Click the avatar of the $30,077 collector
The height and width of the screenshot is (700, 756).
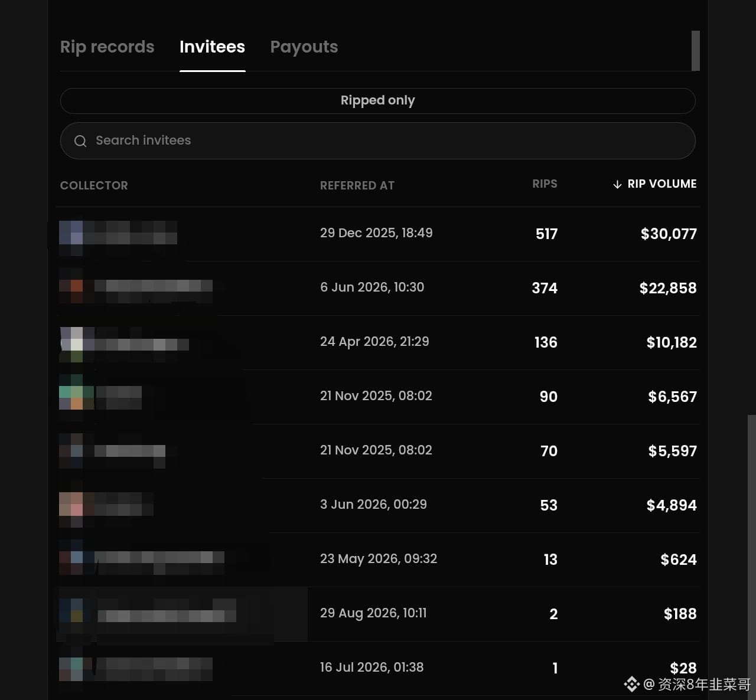(x=71, y=233)
